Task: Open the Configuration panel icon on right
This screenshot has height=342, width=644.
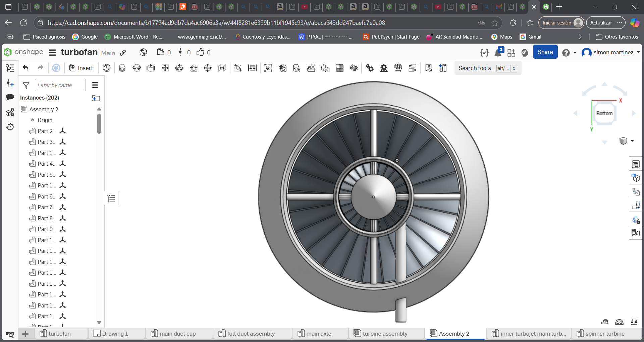Action: [636, 178]
